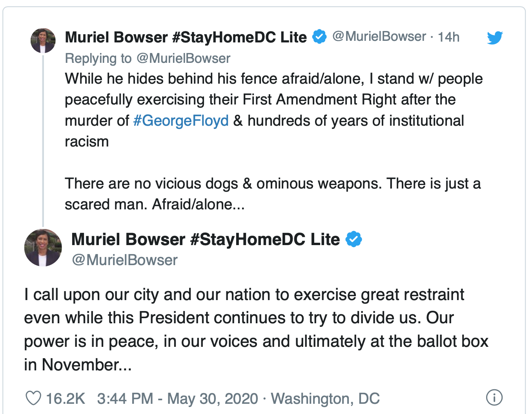Open the small avatar of the 14h reply tweet
Image resolution: width=532 pixels, height=414 pixels.
(43, 40)
